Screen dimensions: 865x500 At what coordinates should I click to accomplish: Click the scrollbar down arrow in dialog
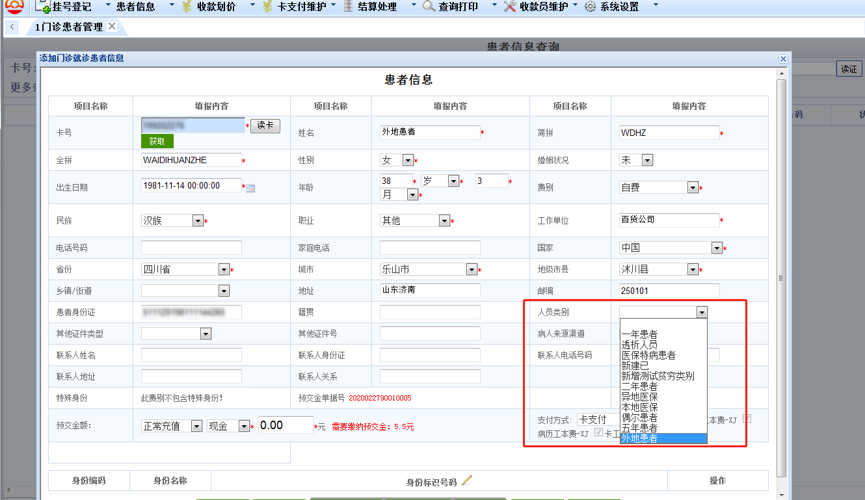(781, 494)
